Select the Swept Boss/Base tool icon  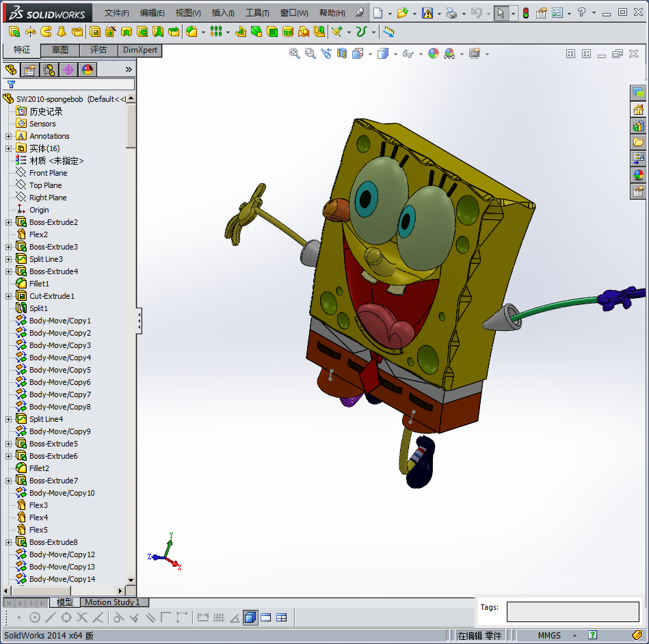[x=46, y=31]
